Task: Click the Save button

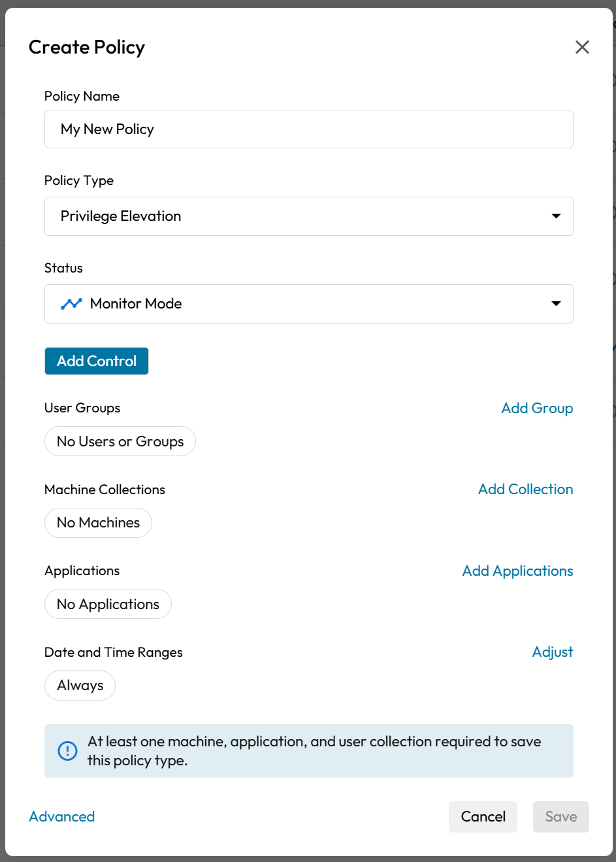Action: click(560, 817)
